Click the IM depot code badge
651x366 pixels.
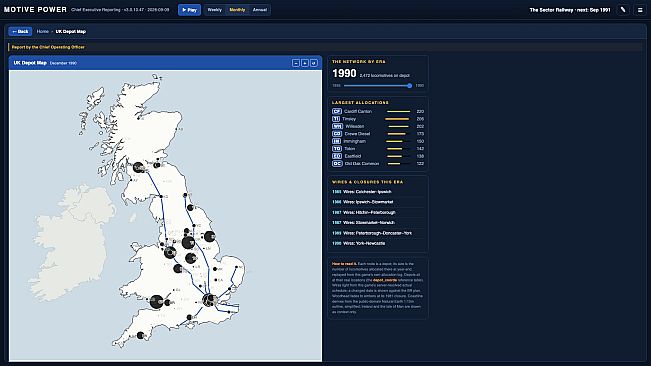(x=336, y=141)
